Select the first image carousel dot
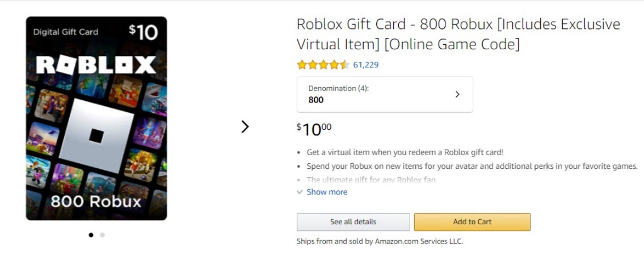The image size is (644, 264). point(91,235)
